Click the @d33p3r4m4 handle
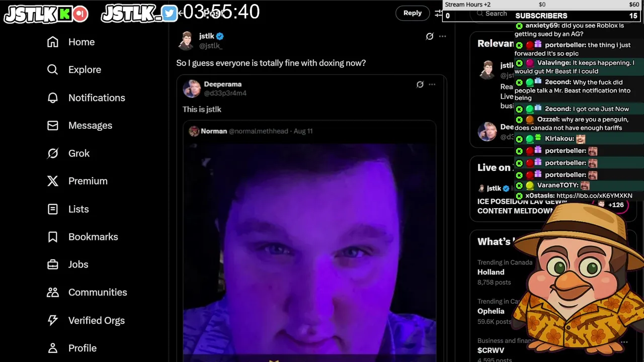Screen dimensions: 644x362 225,93
